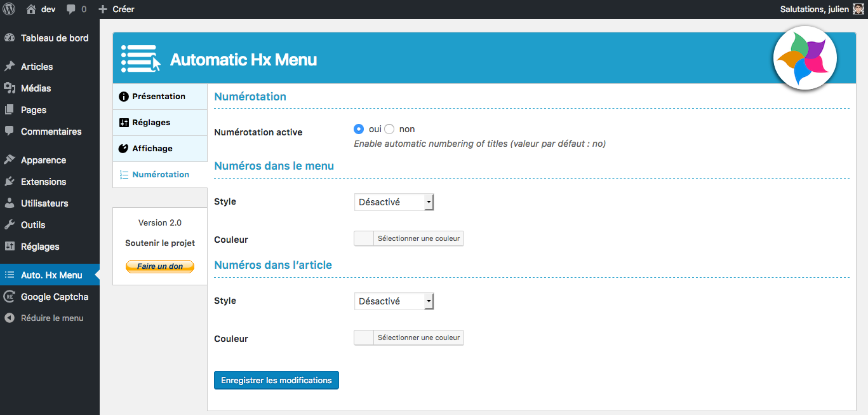Click the WordPress logo icon in admin bar
Image resolution: width=868 pixels, height=415 pixels.
(10, 9)
